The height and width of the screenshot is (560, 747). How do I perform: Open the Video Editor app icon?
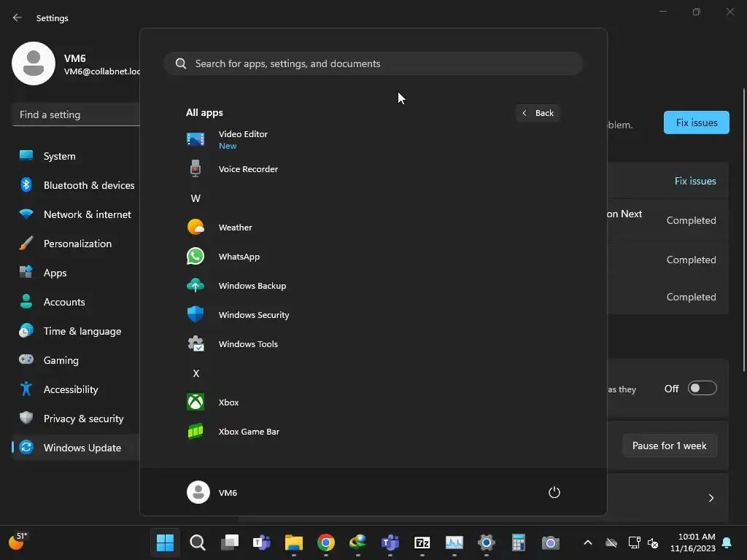[196, 139]
